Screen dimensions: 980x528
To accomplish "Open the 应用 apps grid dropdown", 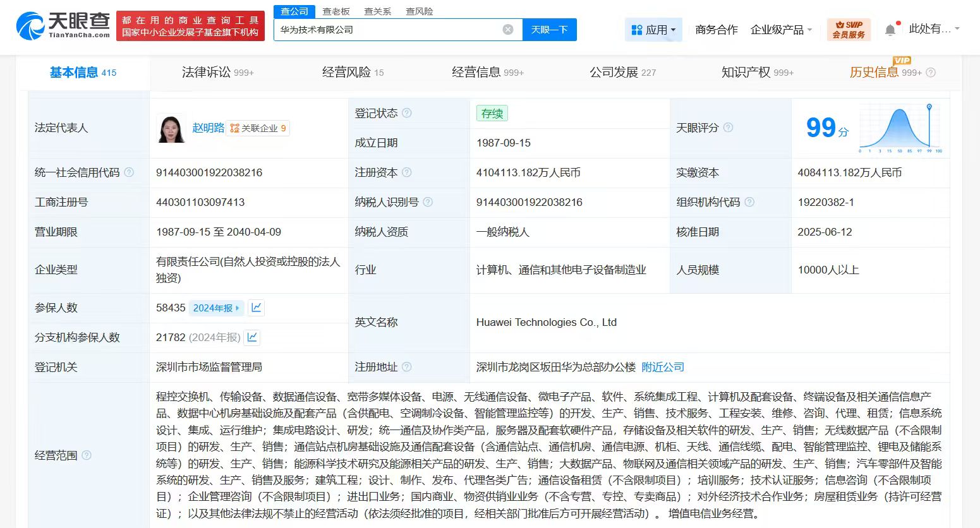I will pos(653,30).
